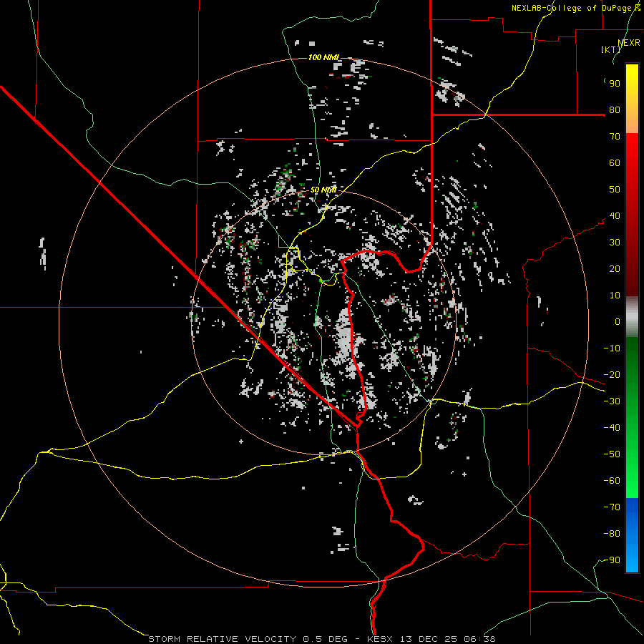This screenshot has width=644, height=644.
Task: Click the -30 value on the velocity scale
Action: pos(612,401)
